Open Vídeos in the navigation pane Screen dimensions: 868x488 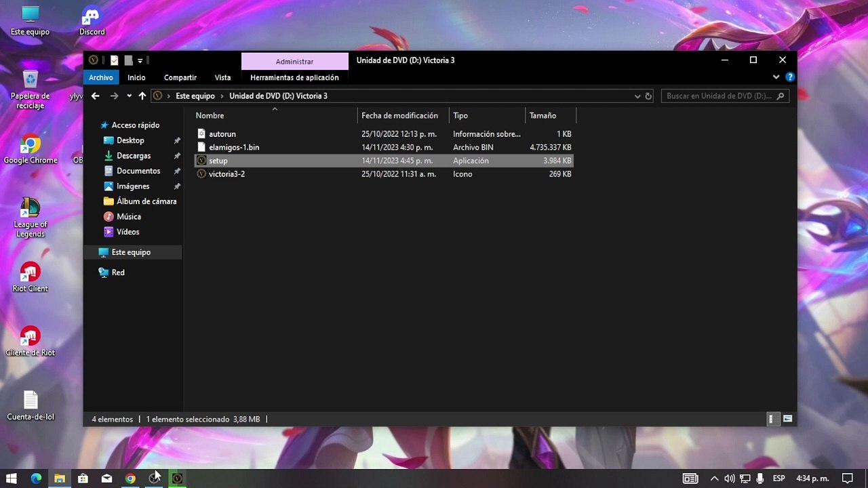click(x=127, y=232)
